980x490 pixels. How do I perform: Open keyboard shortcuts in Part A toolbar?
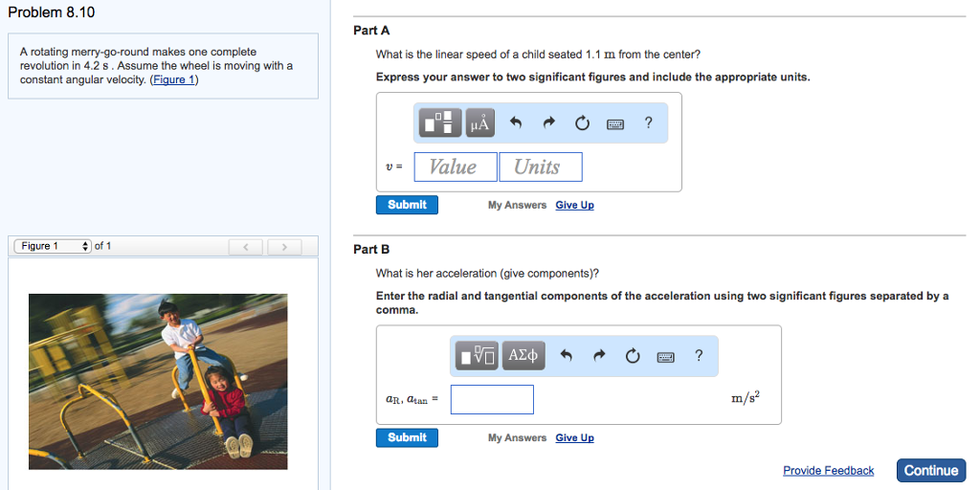pos(615,123)
